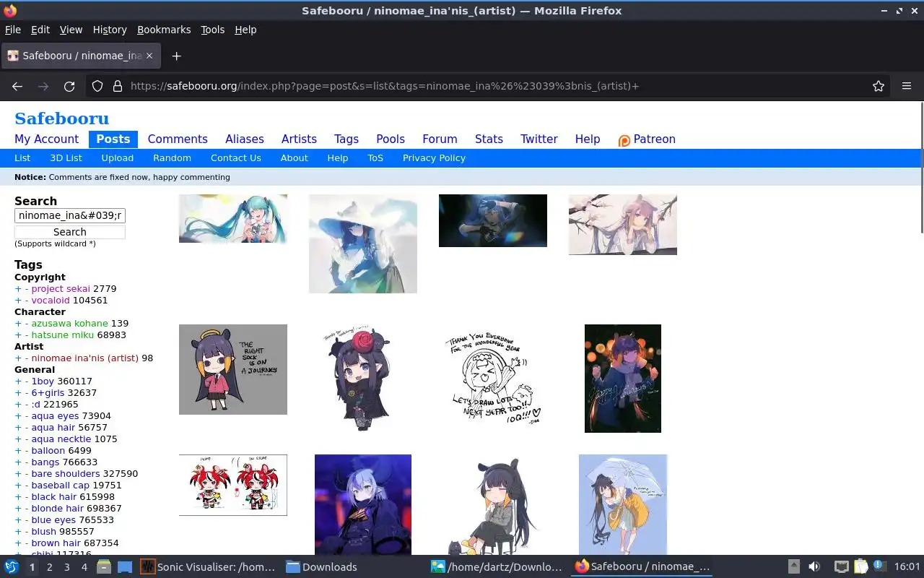This screenshot has height=578, width=924.
Task: Click the plus next to project sekai tag
Action: point(18,288)
